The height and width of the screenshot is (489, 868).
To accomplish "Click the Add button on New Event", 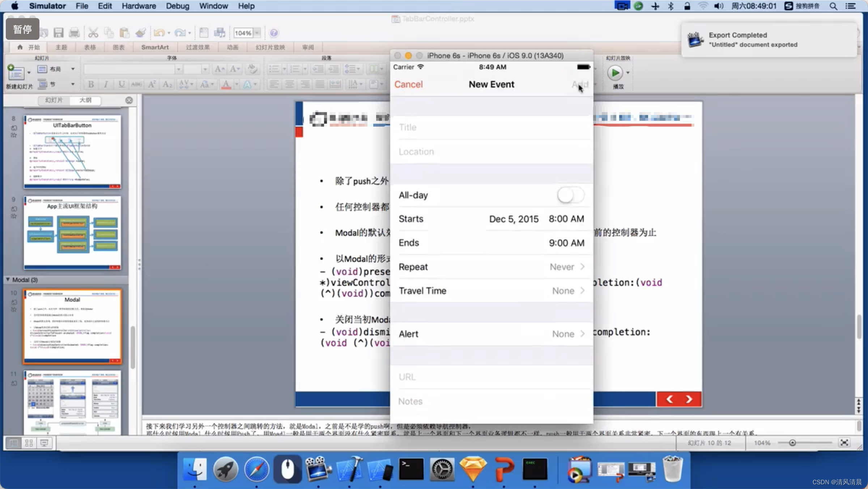I will pyautogui.click(x=579, y=84).
